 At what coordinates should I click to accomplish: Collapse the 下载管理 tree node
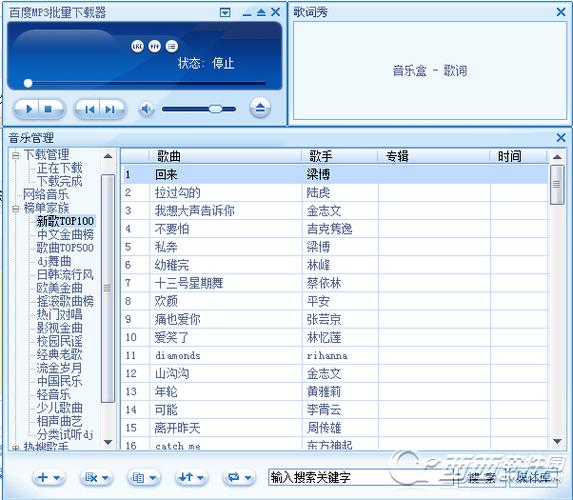15,155
